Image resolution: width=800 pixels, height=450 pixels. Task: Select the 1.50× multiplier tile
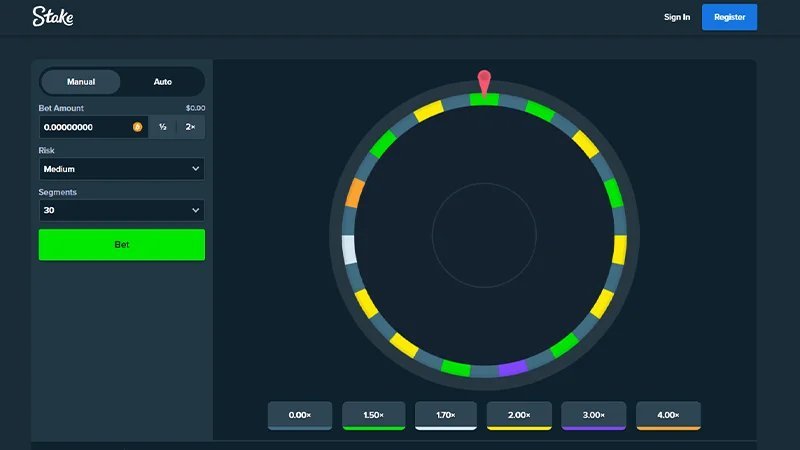point(374,415)
